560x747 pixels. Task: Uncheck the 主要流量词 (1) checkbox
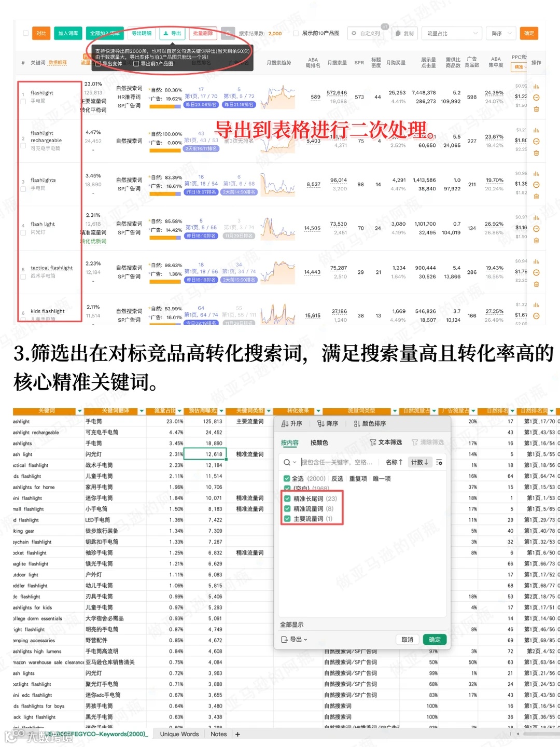[287, 519]
